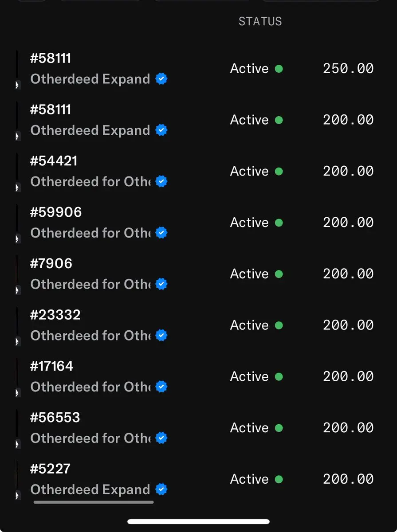Tap the home indicator bar at bottom
The image size is (397, 532).
pyautogui.click(x=198, y=522)
